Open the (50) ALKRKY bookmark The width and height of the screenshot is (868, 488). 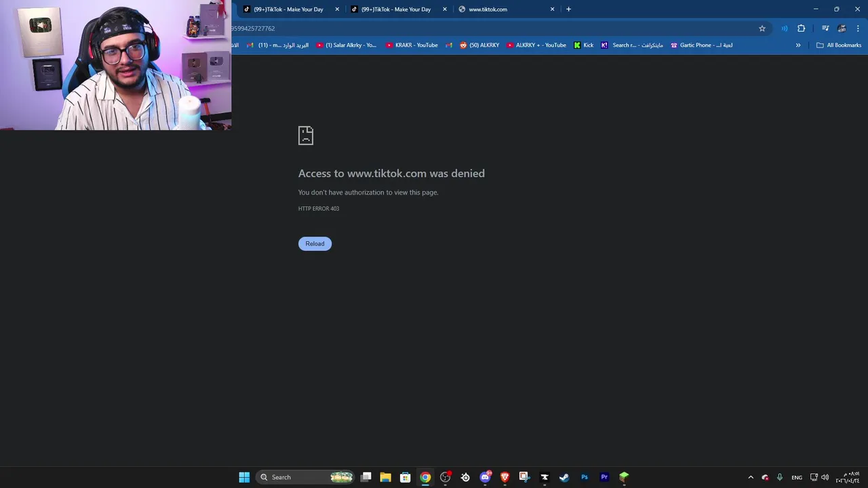(x=479, y=45)
